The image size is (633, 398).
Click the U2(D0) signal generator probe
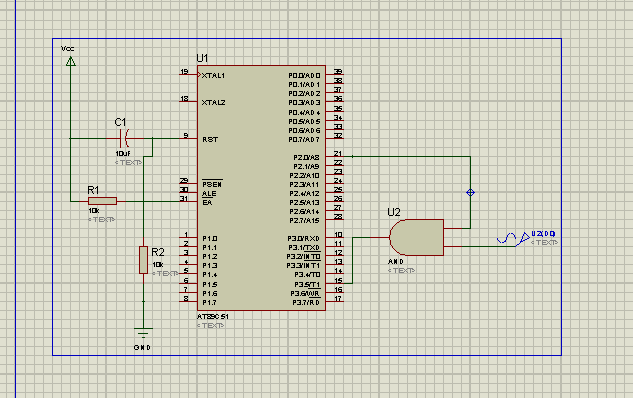(514, 239)
